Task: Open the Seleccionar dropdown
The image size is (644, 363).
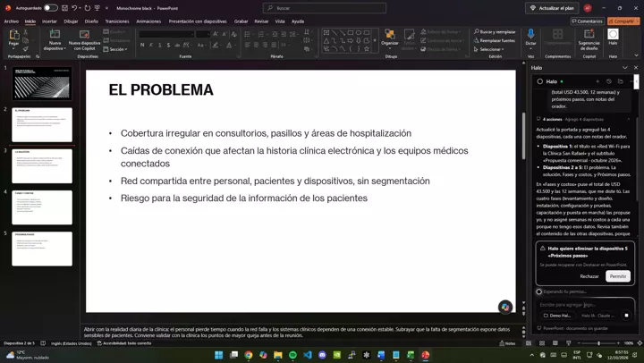Action: tap(489, 49)
